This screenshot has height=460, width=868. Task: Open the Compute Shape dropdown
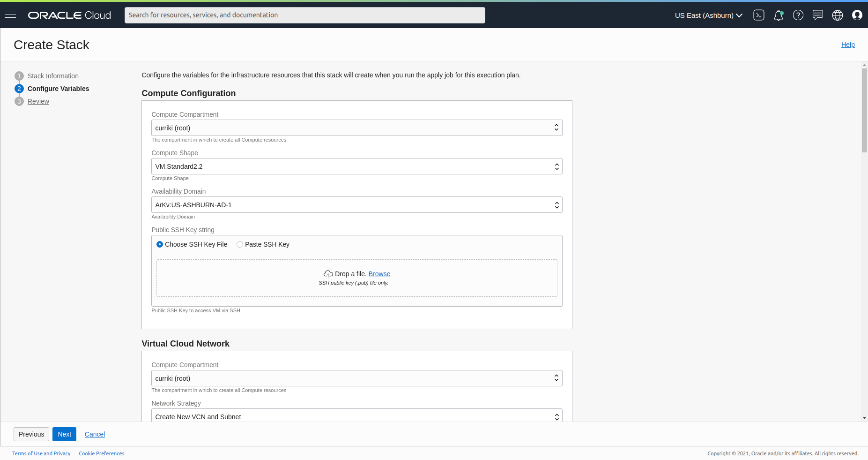[x=357, y=166]
